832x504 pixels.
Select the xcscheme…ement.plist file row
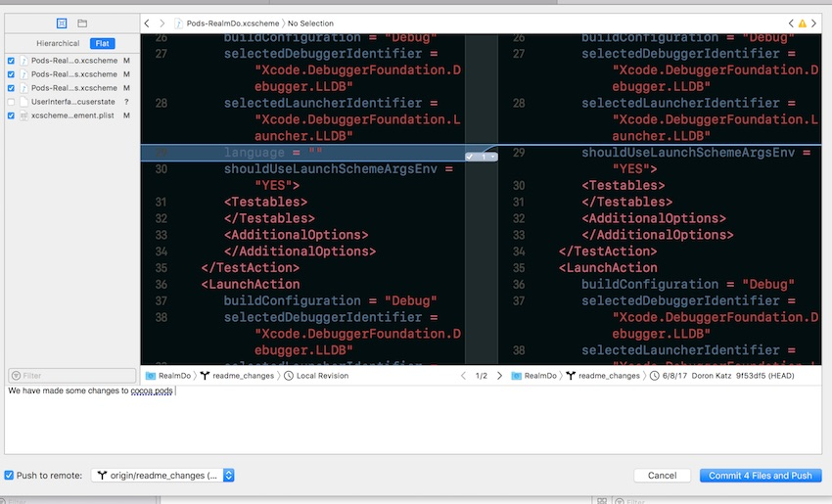coord(72,115)
